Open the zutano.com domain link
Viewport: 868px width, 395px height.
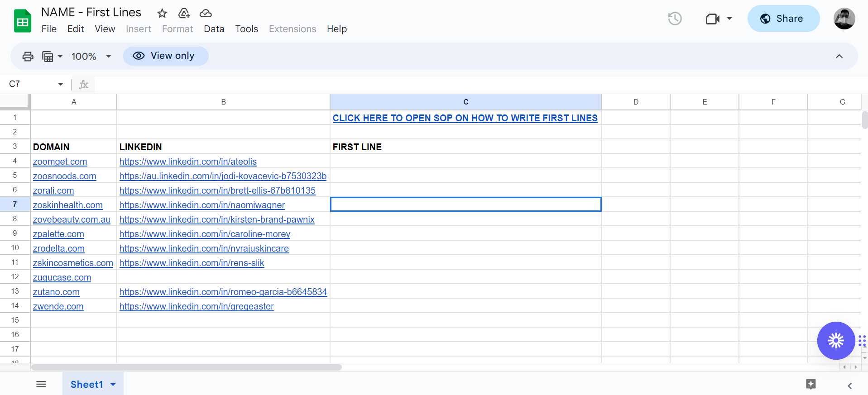pos(56,292)
